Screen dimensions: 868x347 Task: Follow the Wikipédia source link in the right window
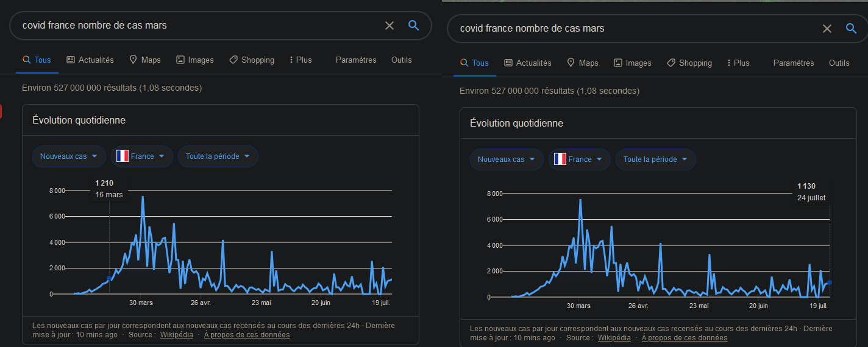click(x=614, y=337)
